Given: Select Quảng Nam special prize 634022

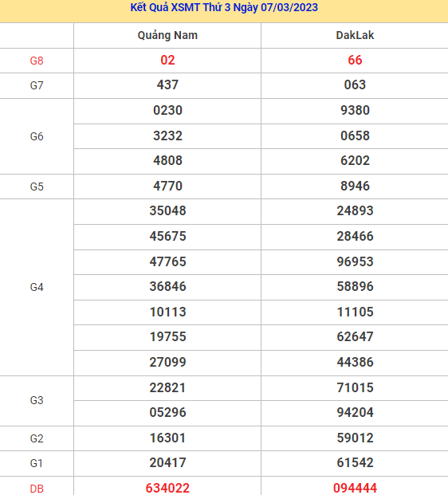Looking at the screenshot, I should click(167, 488).
